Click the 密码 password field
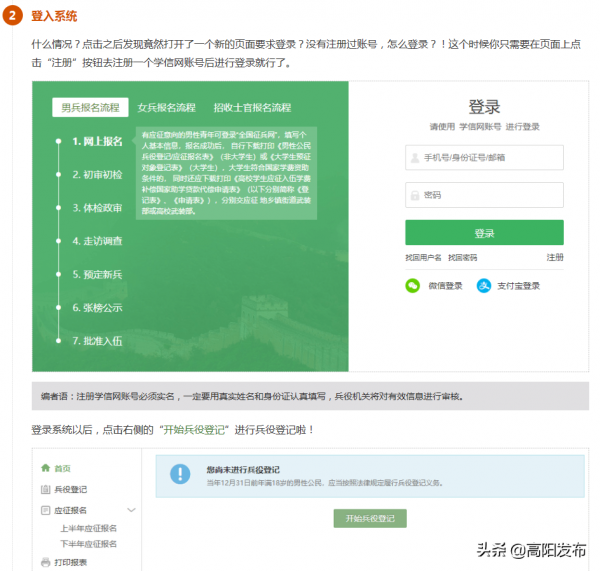Image resolution: width=600 pixels, height=571 pixels. (x=484, y=195)
